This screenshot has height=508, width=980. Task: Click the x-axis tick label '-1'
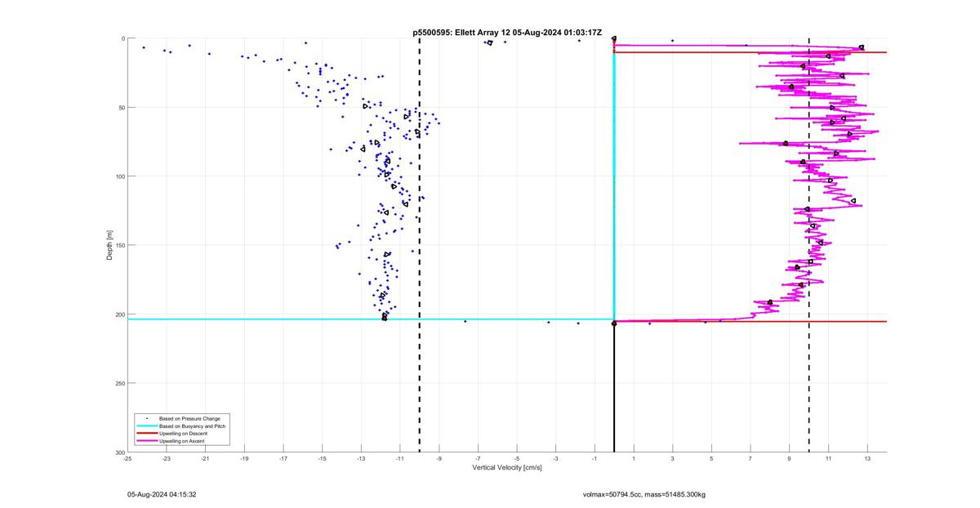pos(595,459)
